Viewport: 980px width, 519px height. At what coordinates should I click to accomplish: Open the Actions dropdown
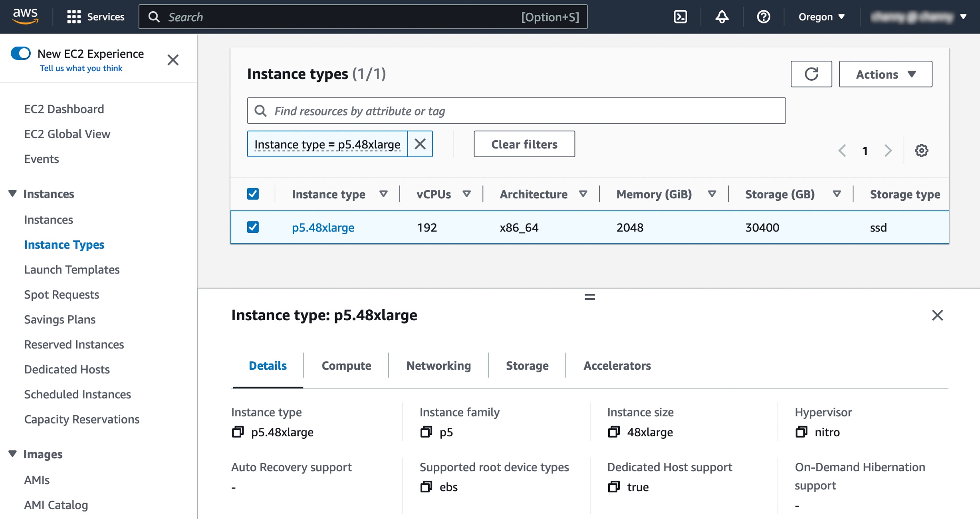click(885, 74)
